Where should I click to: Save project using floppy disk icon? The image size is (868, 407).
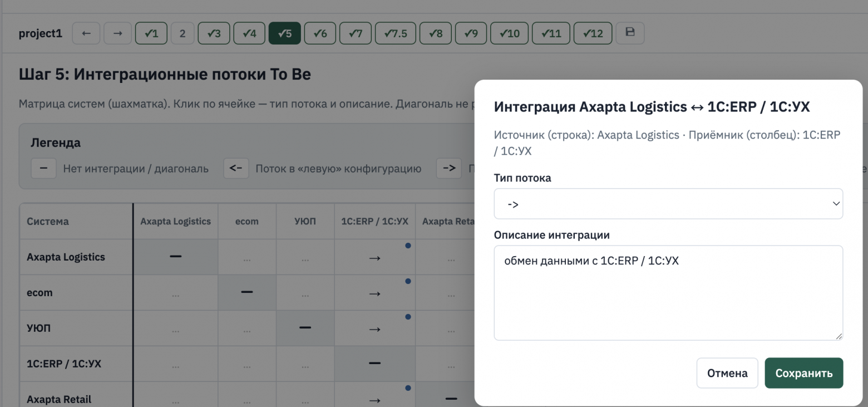pyautogui.click(x=630, y=33)
